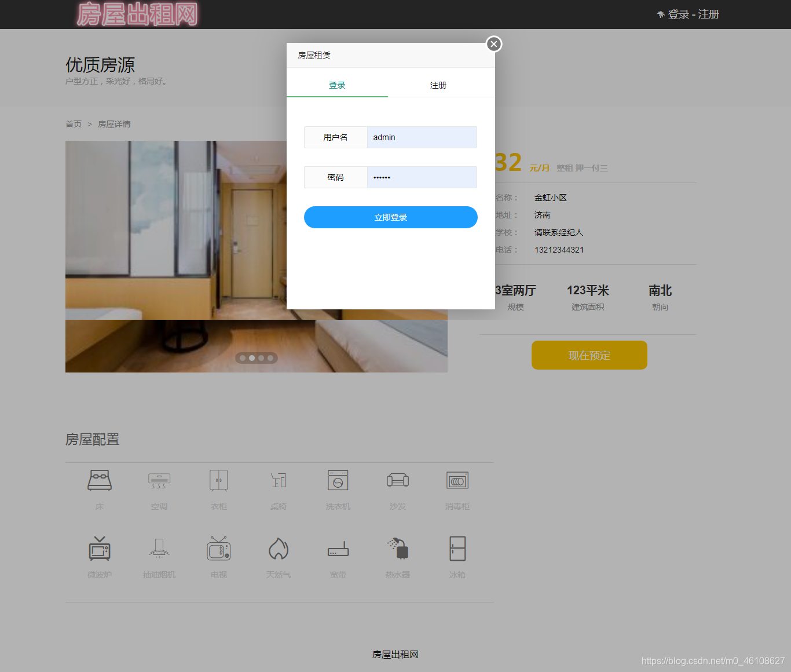Screen dimensions: 791x672
Task: Click the 现在预定 button
Action: click(x=589, y=355)
